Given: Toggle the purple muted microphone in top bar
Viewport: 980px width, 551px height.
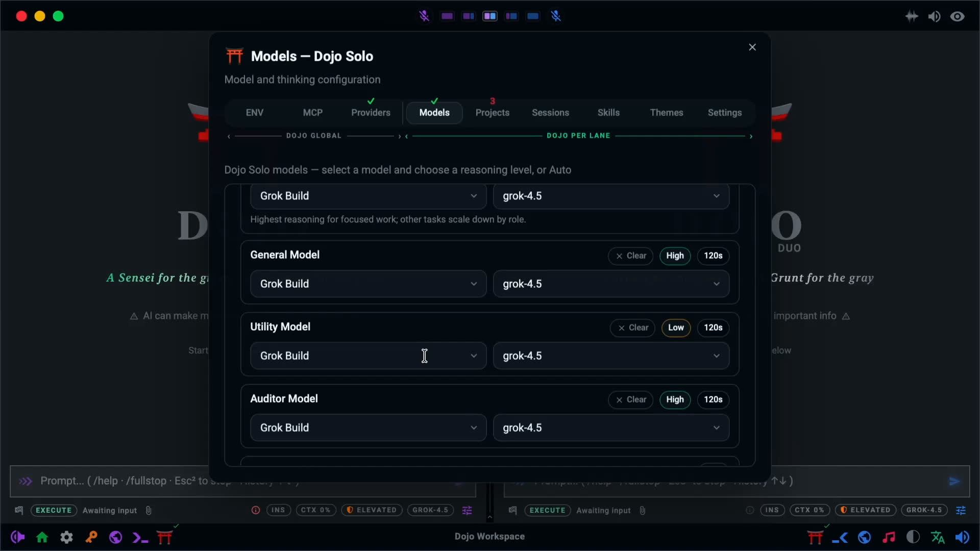Looking at the screenshot, I should [424, 16].
